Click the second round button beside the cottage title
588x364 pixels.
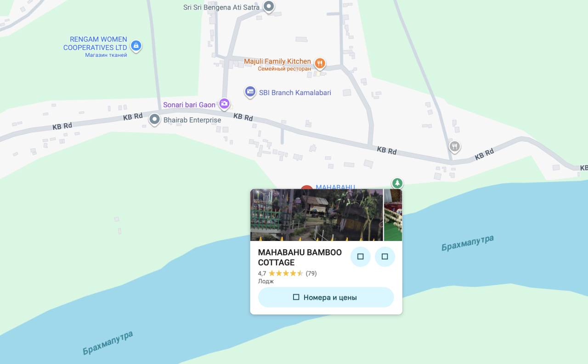[x=385, y=257]
